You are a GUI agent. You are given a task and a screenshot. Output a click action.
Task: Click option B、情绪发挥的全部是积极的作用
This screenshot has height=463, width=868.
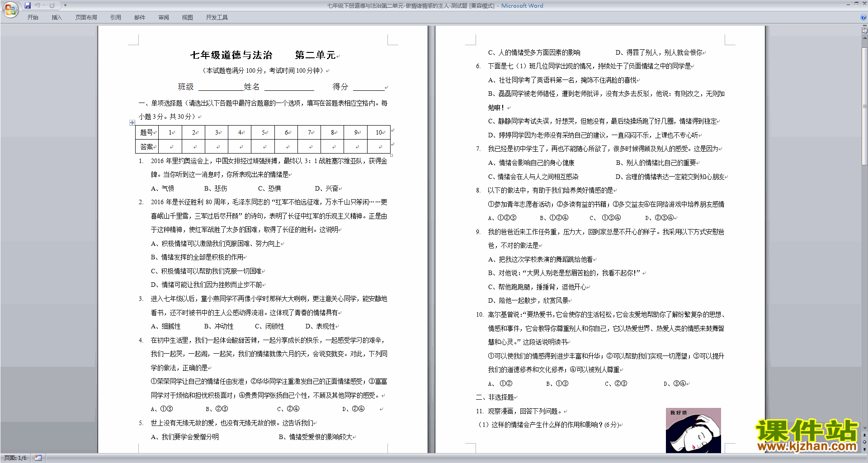click(x=197, y=257)
